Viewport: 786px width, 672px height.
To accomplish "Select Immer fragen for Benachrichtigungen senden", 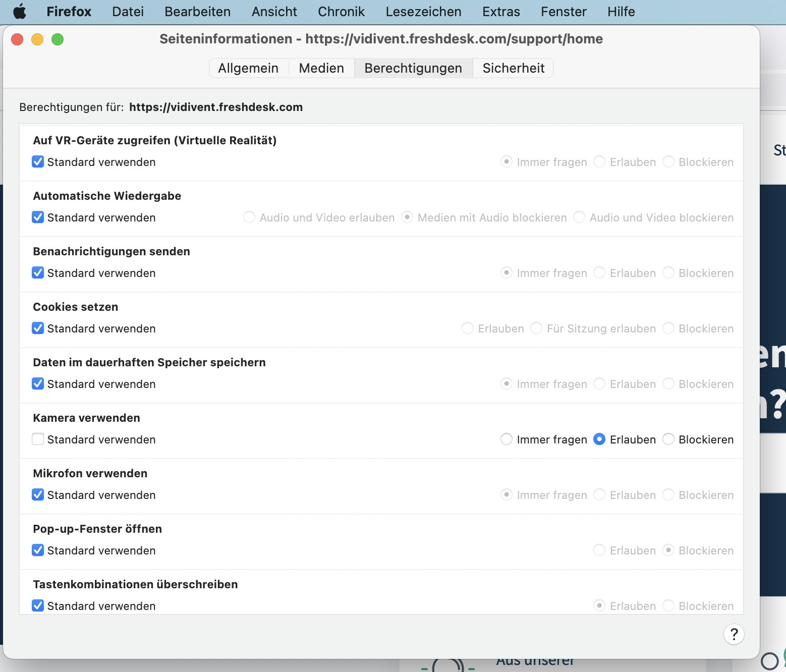I will (x=507, y=272).
